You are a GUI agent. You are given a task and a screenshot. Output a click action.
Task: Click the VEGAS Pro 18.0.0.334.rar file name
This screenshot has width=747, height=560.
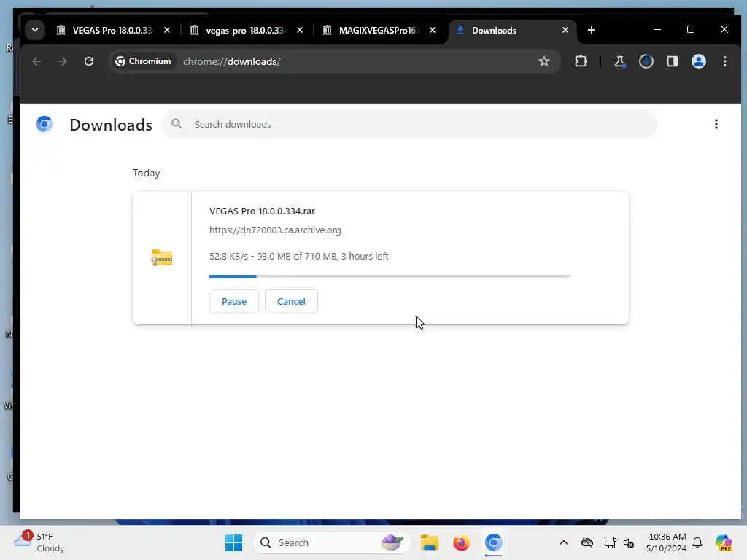coord(262,211)
